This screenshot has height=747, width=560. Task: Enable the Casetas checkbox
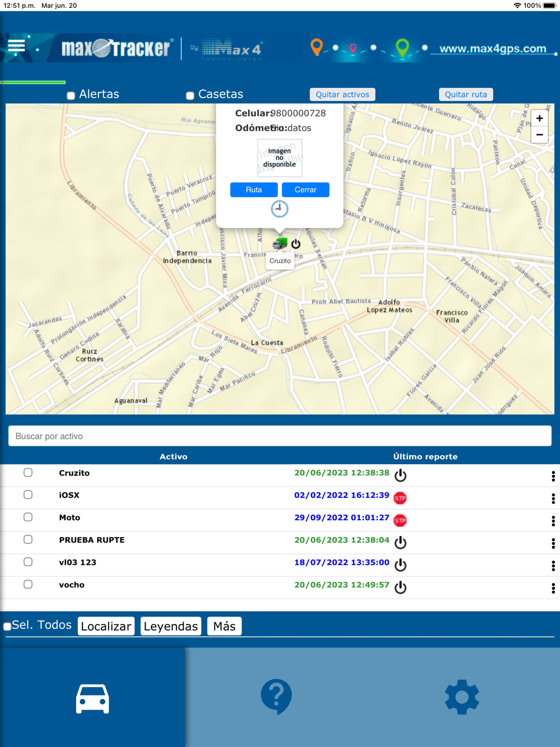190,96
